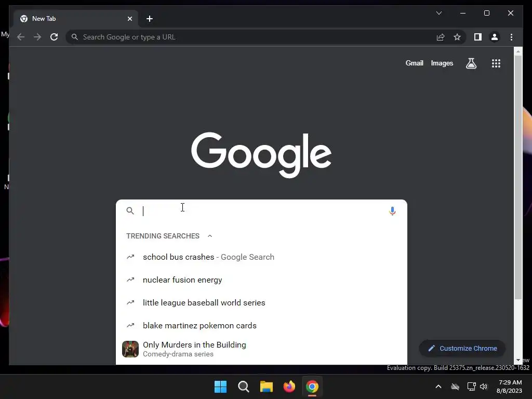Select 'school bus crashes' suggestion

coord(261,257)
